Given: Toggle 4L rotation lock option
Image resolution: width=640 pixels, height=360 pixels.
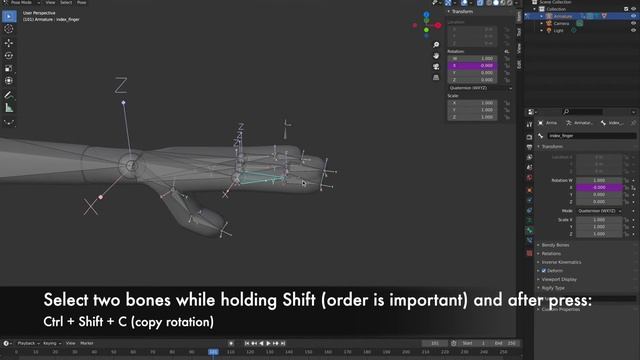Looking at the screenshot, I should (x=507, y=51).
